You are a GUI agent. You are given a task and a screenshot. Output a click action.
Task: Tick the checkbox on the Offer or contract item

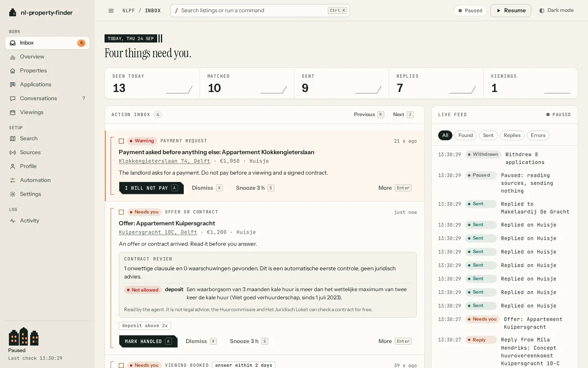click(121, 212)
